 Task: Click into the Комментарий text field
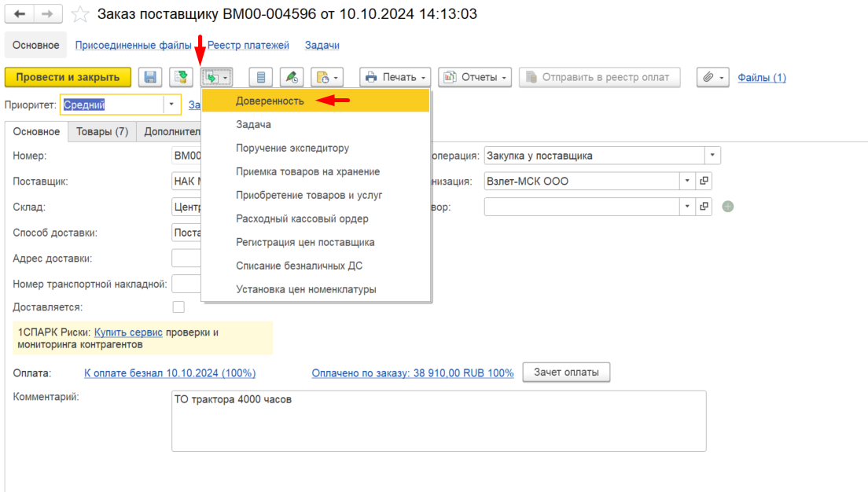pyautogui.click(x=439, y=421)
